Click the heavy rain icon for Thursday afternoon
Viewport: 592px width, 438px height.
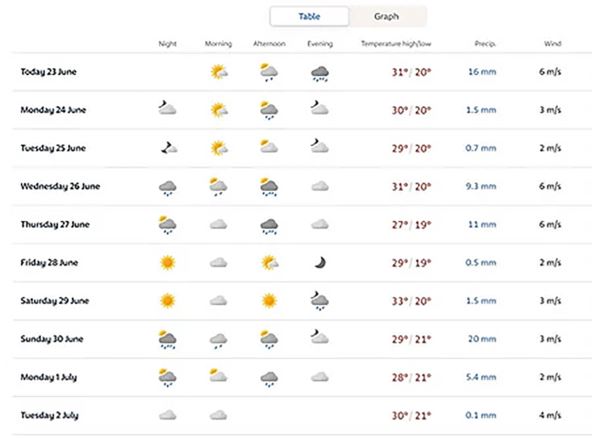coord(269,226)
